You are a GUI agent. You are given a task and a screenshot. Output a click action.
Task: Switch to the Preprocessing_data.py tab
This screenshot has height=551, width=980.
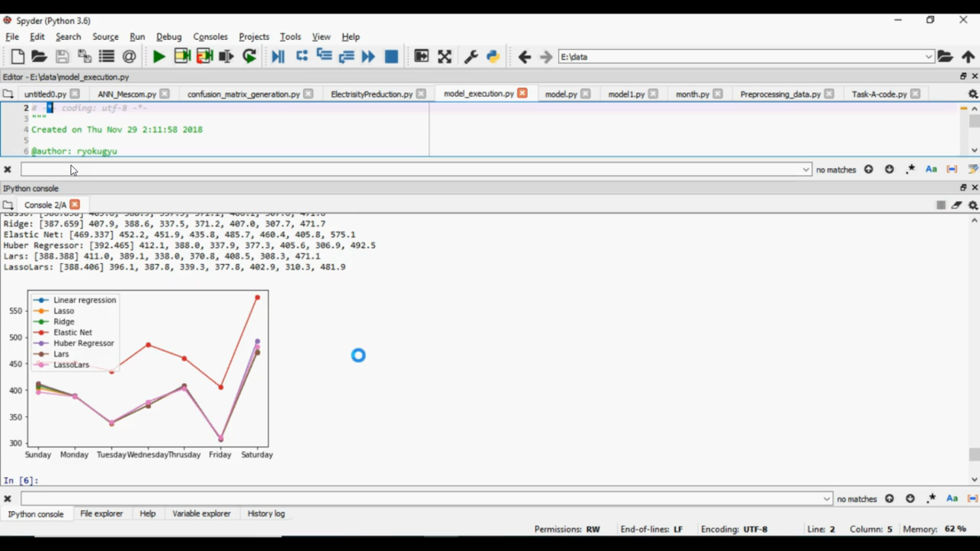click(x=780, y=94)
